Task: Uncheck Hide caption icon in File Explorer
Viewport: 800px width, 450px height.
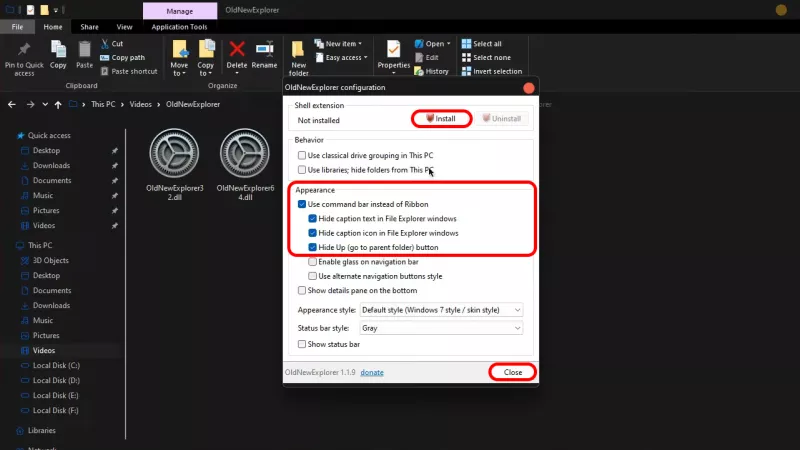Action: [312, 233]
